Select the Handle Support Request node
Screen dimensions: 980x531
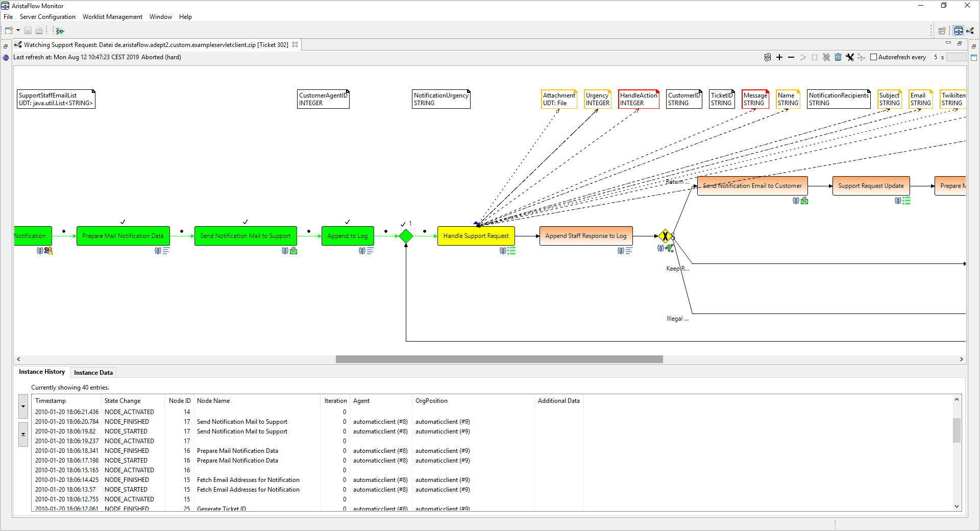click(x=476, y=236)
